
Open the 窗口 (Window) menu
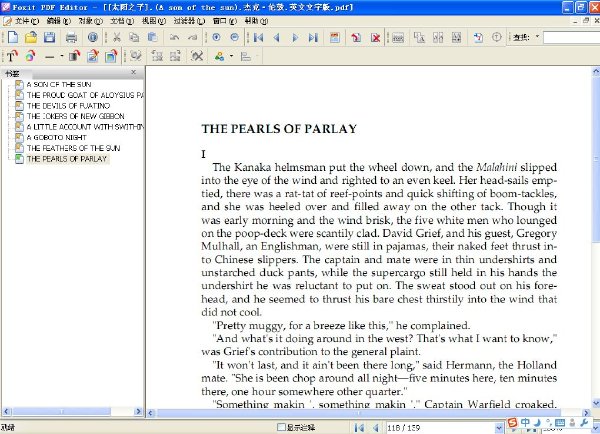[x=225, y=21]
